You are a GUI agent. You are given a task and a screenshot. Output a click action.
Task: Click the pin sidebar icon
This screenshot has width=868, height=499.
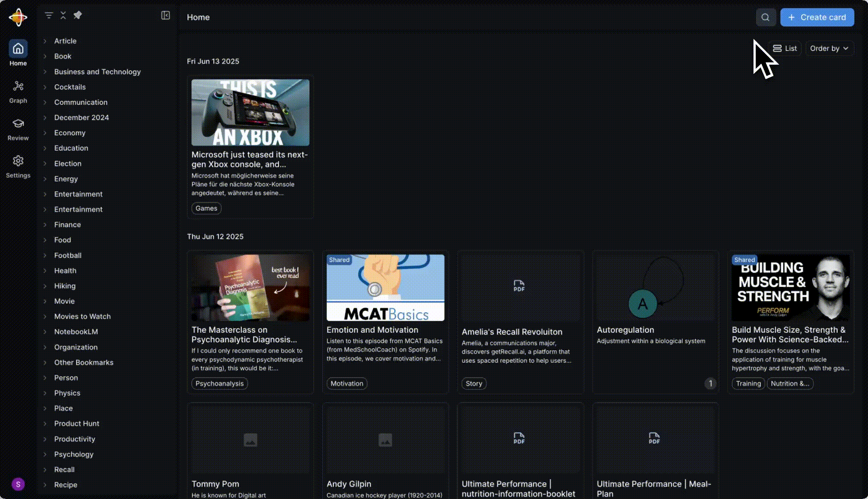tap(78, 15)
